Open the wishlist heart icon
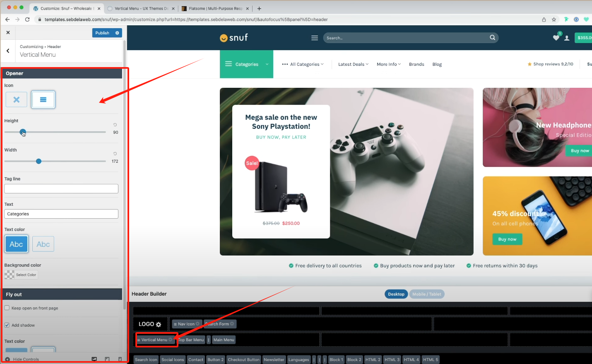Screen dimensions: 592x364 (x=556, y=38)
